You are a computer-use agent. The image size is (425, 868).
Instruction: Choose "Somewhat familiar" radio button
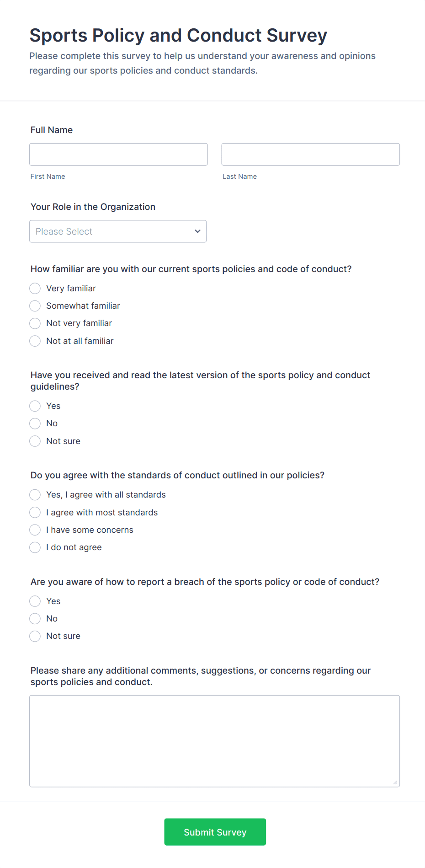tap(35, 306)
